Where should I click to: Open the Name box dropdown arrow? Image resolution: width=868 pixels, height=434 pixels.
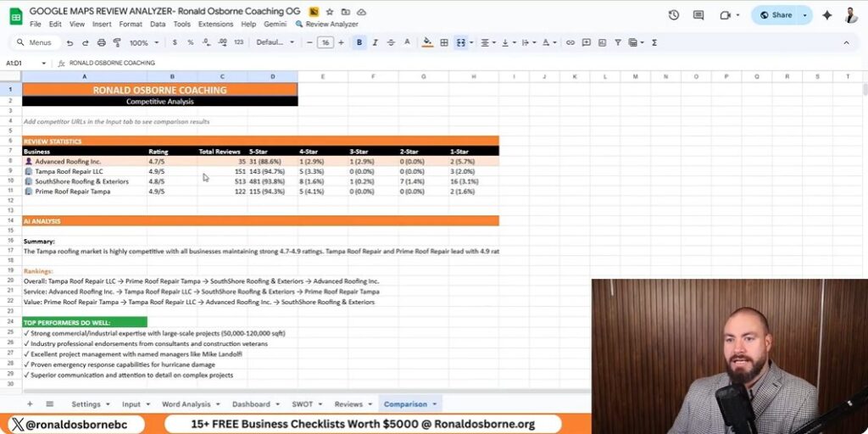pos(44,63)
